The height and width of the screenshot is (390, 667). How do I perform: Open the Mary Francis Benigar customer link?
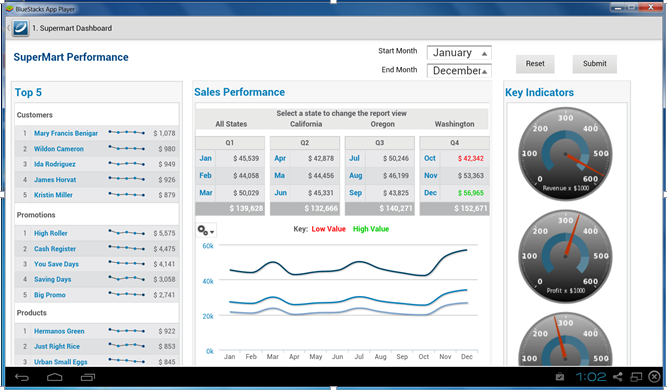66,134
